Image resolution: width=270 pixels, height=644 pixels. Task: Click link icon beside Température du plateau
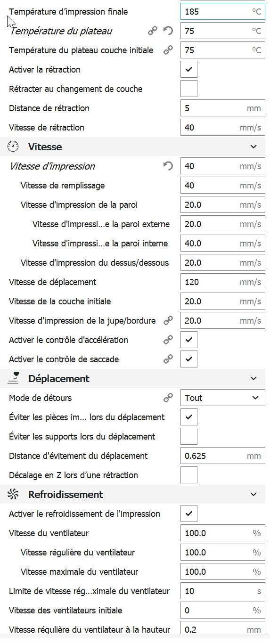153,31
